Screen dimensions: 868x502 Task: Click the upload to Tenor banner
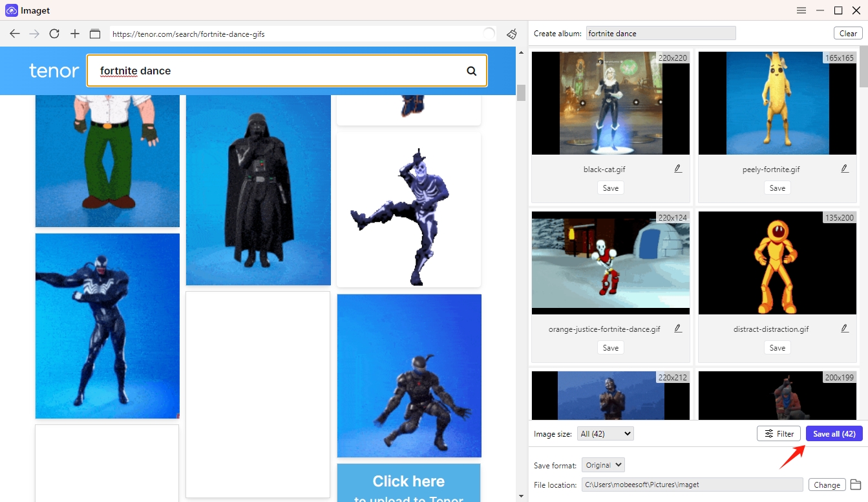(408, 483)
